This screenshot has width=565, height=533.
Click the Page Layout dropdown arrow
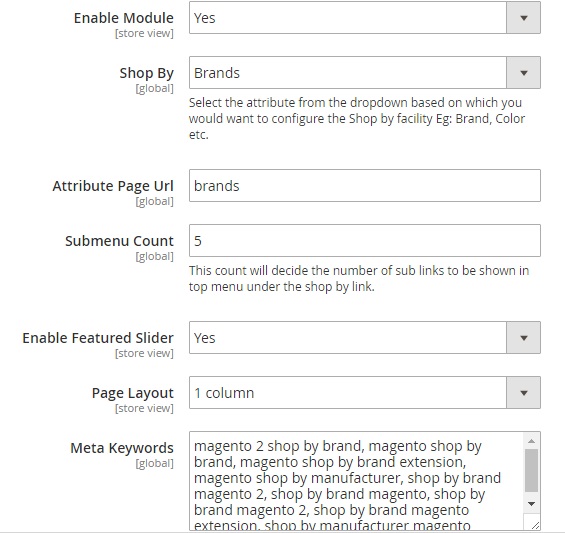coord(524,392)
